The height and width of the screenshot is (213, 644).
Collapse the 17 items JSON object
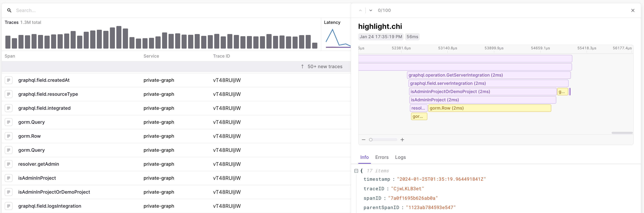[356, 171]
